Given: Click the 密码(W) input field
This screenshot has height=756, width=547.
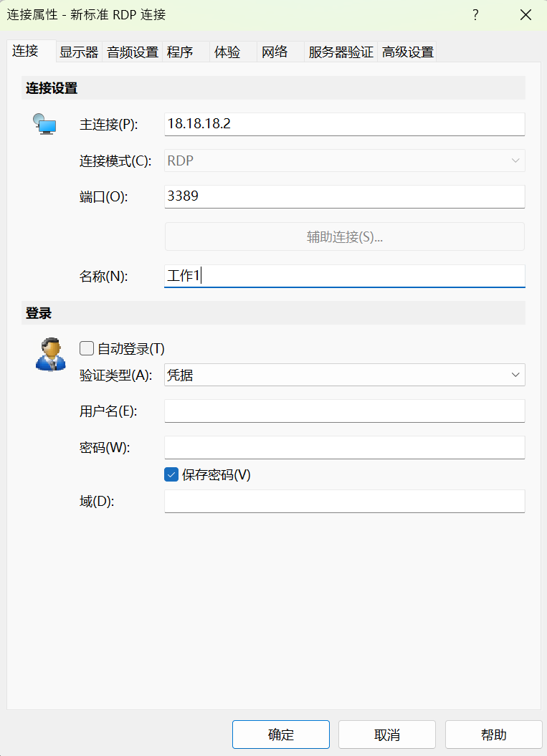Looking at the screenshot, I should [344, 447].
